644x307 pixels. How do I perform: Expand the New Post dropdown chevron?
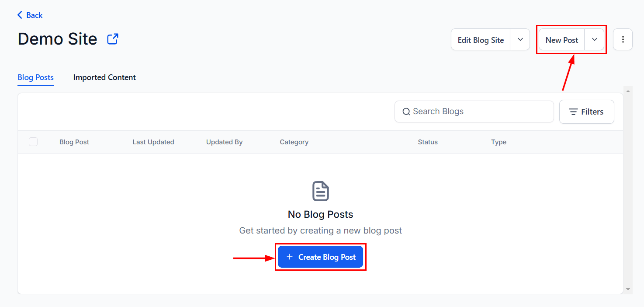pos(595,40)
